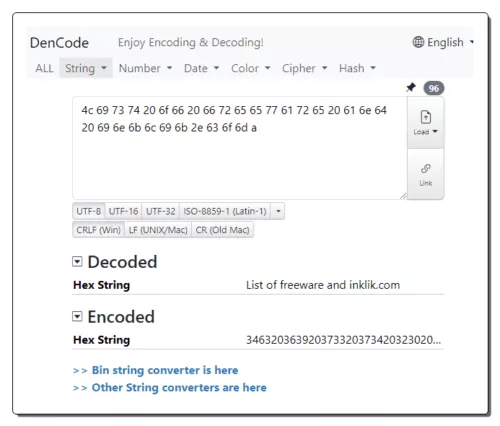Open the Load file menu

tap(426, 123)
